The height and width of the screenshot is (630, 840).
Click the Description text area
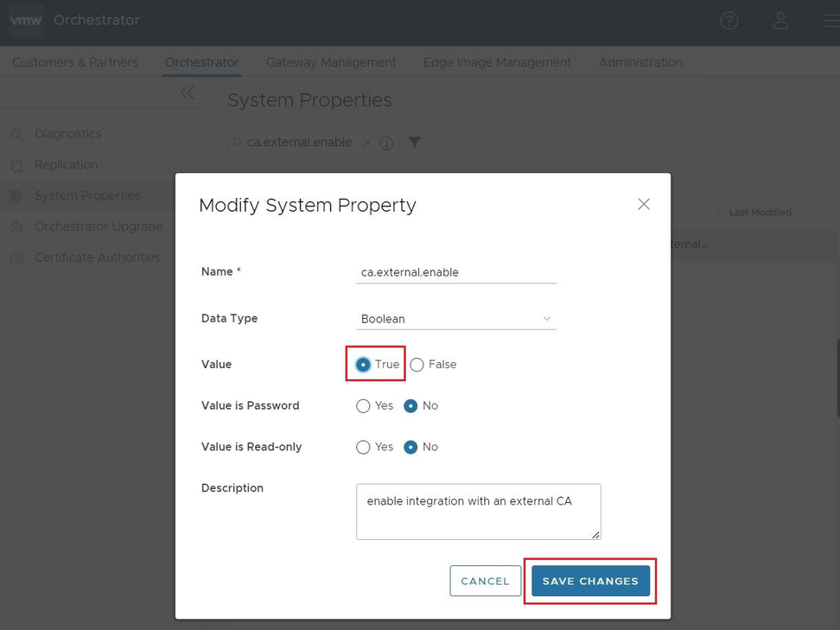point(478,512)
